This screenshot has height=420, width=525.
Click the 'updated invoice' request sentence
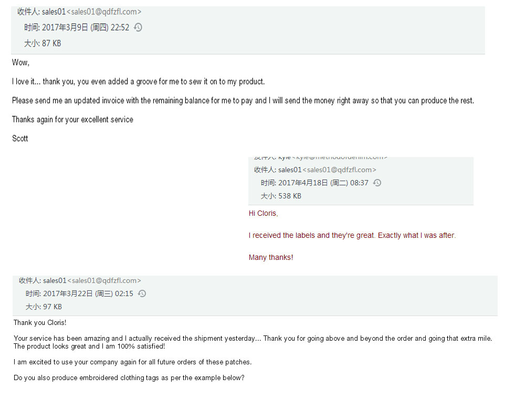tap(243, 100)
